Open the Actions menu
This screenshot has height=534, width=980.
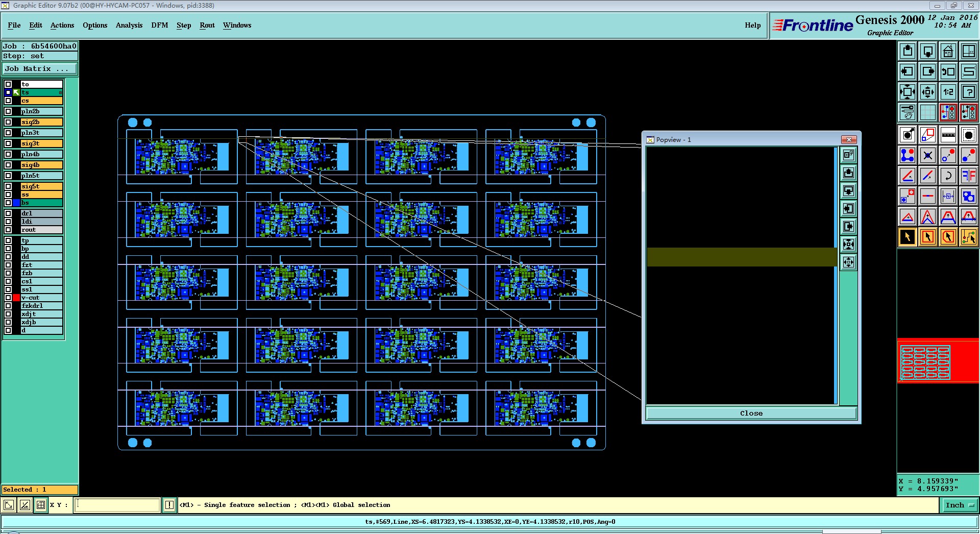coord(62,25)
